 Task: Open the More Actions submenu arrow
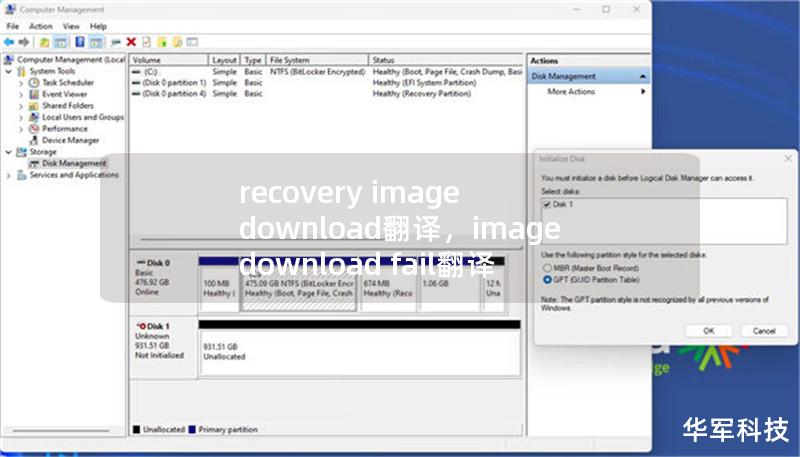643,92
